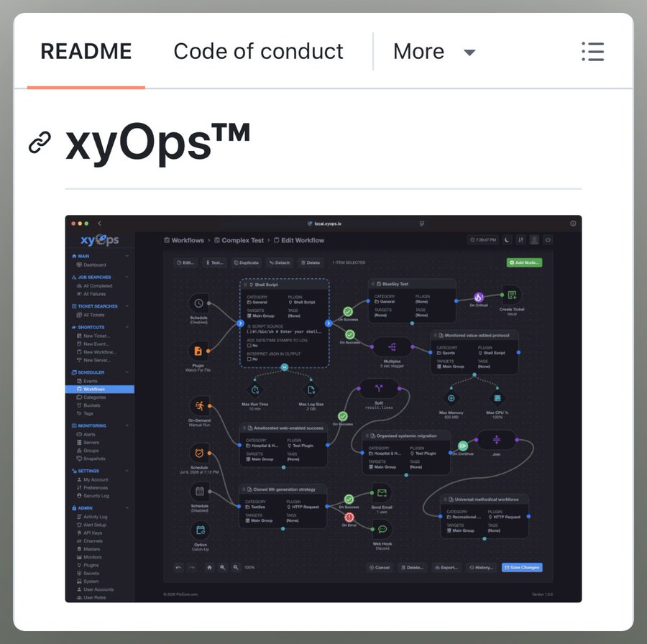
Task: Check Add Date/Time Stamps To Log option
Action: (249, 345)
